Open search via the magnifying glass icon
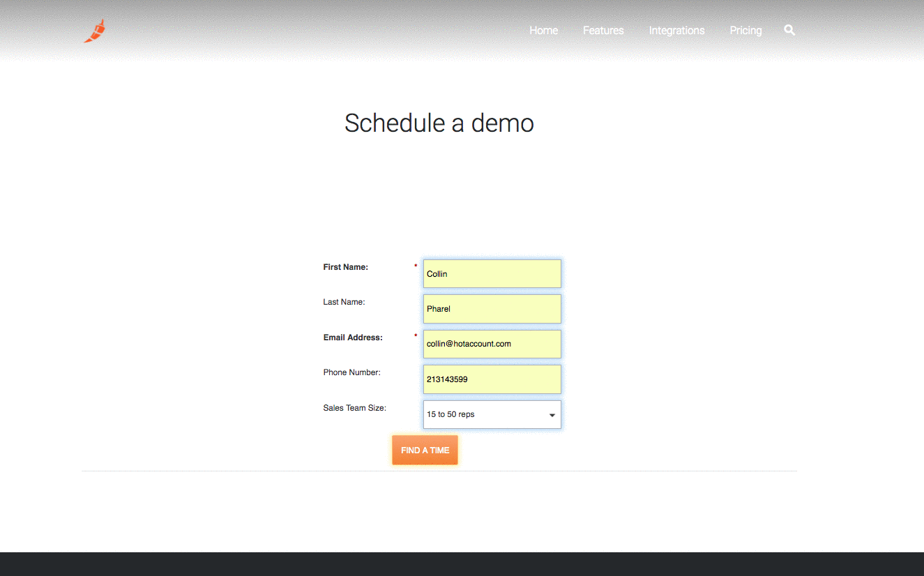This screenshot has width=924, height=576. tap(789, 30)
